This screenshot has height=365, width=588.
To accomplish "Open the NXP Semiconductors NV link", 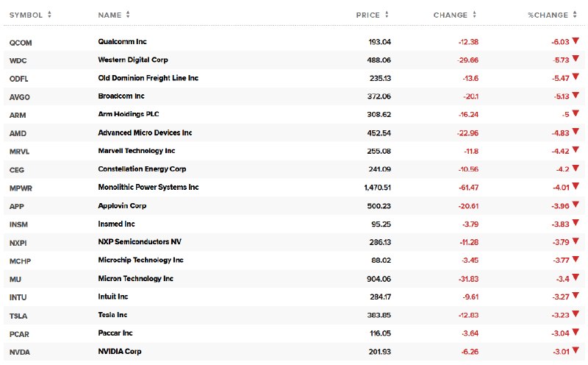I will (x=140, y=241).
